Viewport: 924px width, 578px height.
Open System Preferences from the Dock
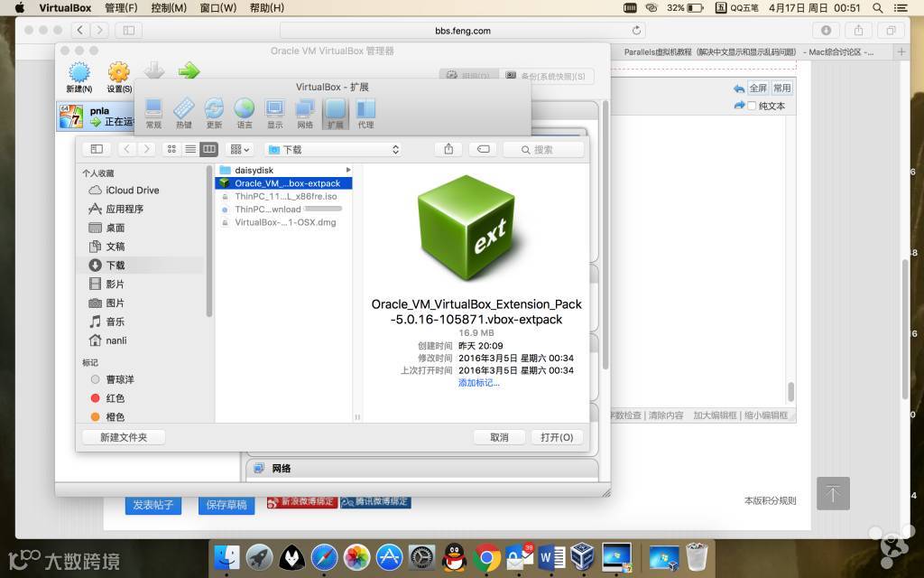pyautogui.click(x=422, y=557)
